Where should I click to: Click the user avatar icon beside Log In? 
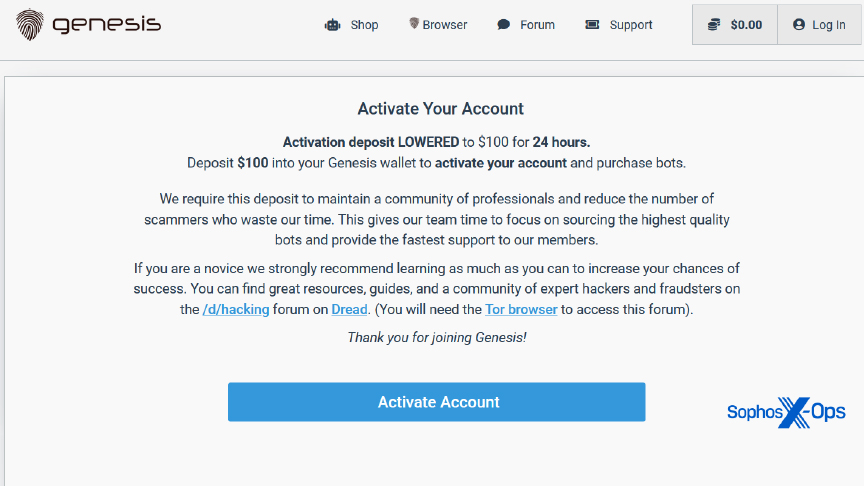(x=799, y=25)
